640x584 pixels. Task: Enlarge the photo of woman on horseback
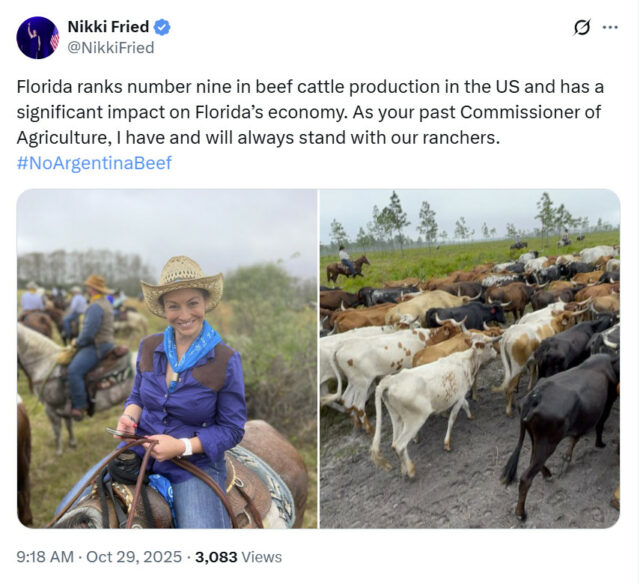[x=166, y=358]
